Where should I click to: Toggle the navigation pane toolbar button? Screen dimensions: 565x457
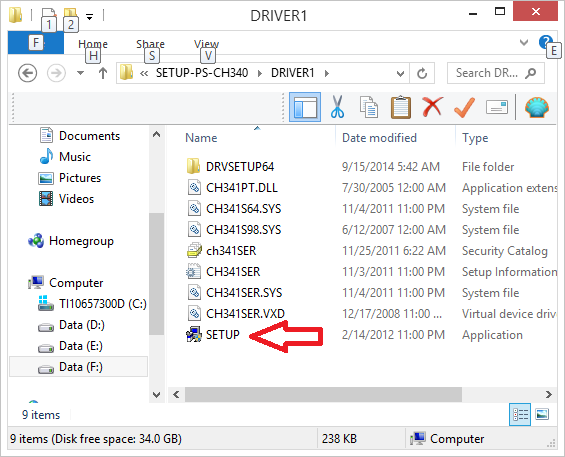[x=305, y=107]
